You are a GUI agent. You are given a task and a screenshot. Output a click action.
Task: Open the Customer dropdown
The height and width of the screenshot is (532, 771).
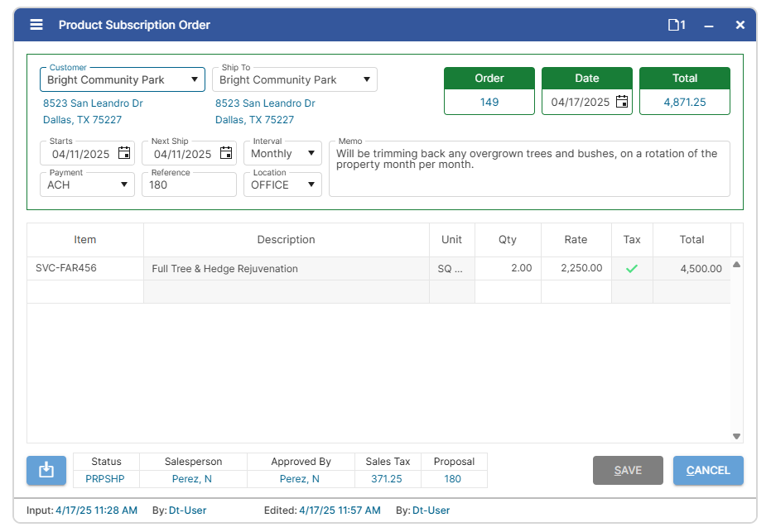click(x=195, y=79)
